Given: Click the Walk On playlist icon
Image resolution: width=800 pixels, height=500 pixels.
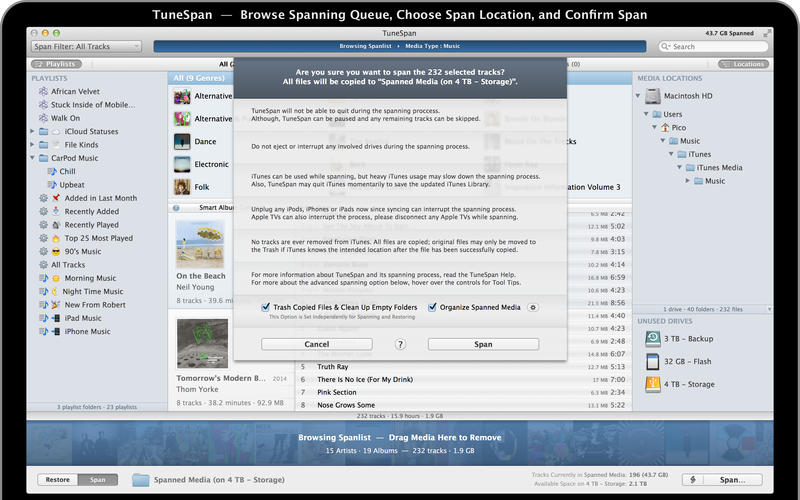Looking at the screenshot, I should 43,118.
